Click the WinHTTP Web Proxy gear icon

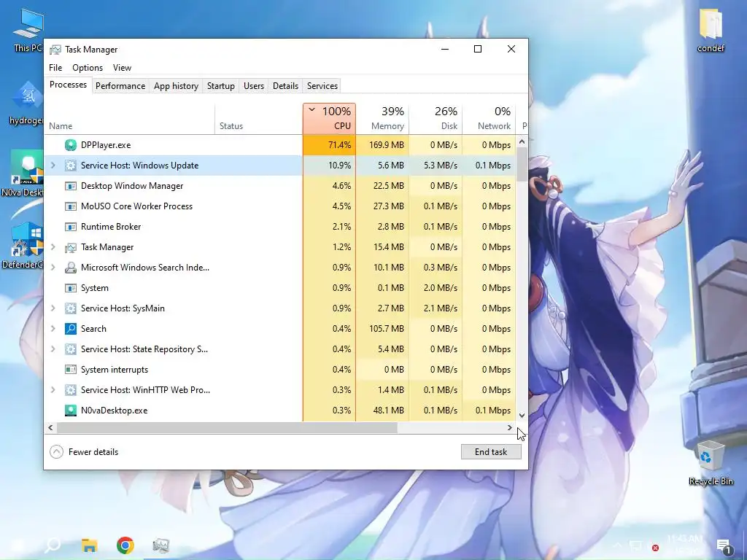point(71,391)
